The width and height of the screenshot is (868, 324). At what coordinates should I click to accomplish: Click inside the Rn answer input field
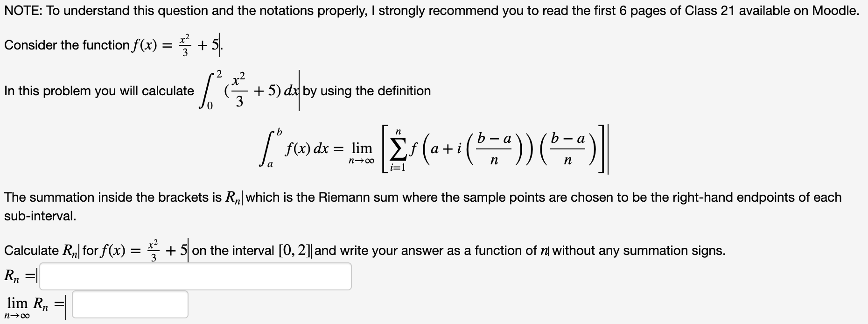pyautogui.click(x=196, y=276)
